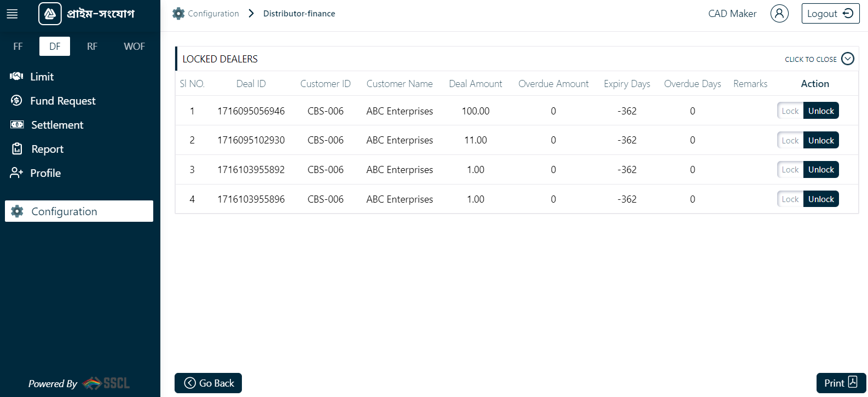
Task: Click the Powered By text
Action: pyautogui.click(x=53, y=384)
